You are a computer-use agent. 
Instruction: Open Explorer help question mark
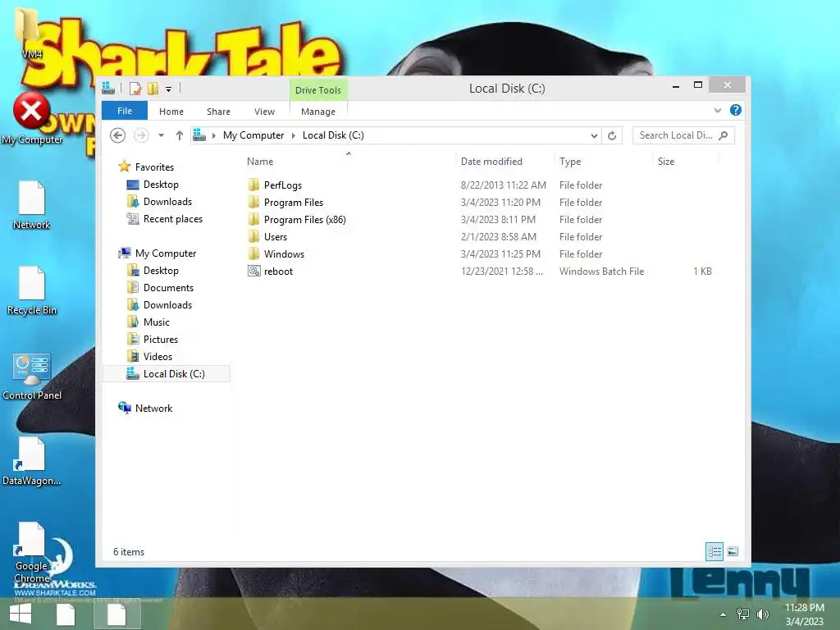[736, 111]
